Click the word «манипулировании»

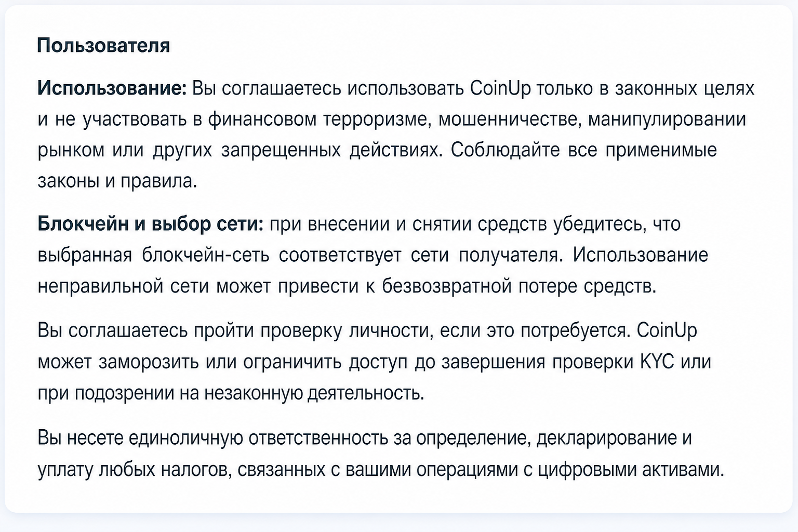[x=667, y=119]
